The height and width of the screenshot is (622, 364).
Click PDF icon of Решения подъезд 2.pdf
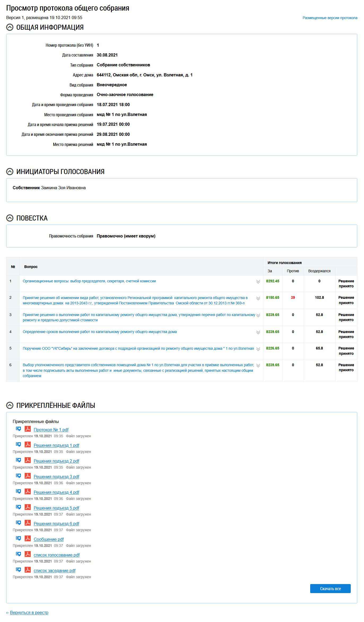[28, 460]
